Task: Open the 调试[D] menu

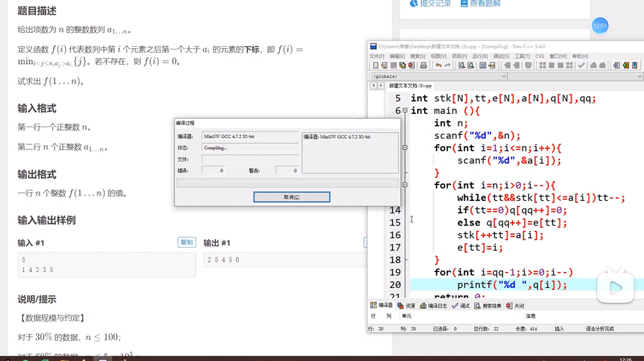Action: pos(500,56)
